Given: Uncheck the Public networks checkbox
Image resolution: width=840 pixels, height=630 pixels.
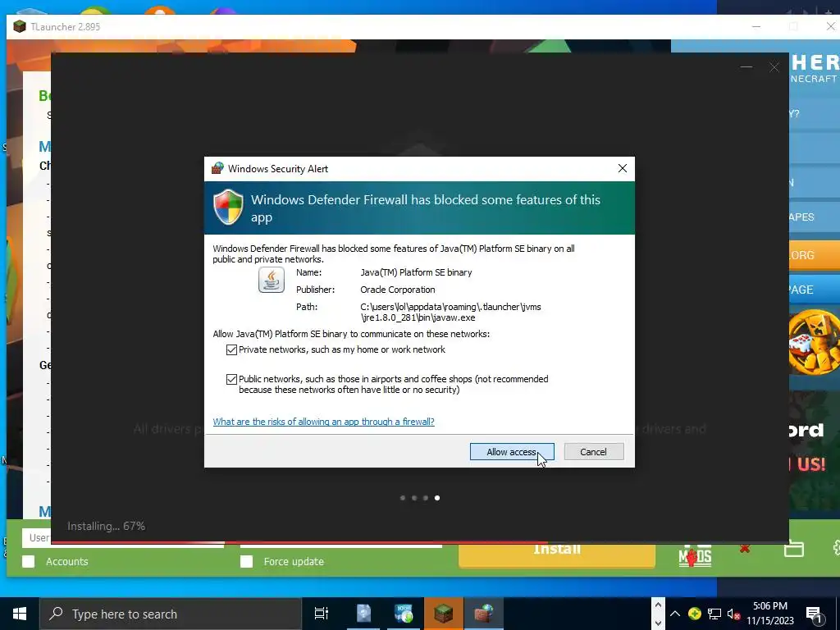Looking at the screenshot, I should tap(231, 379).
